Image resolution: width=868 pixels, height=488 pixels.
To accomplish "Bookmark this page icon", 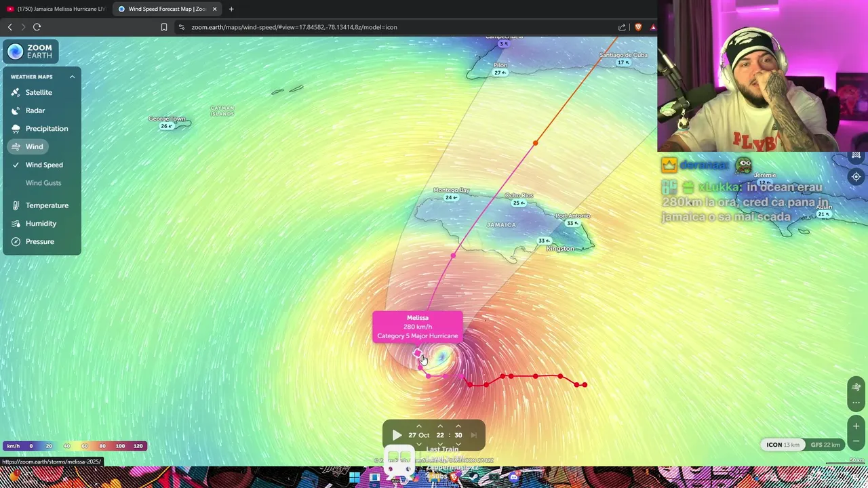I will pos(163,27).
